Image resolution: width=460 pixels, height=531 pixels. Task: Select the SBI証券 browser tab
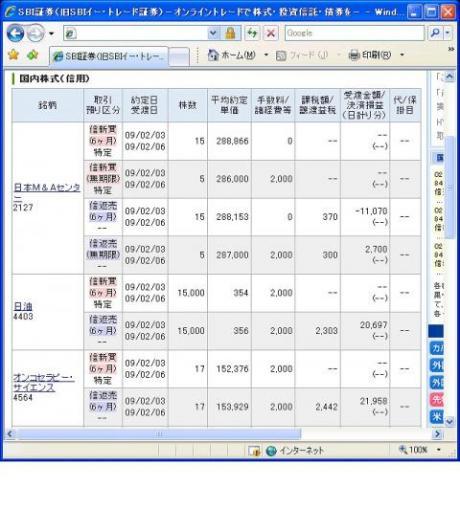pyautogui.click(x=109, y=56)
